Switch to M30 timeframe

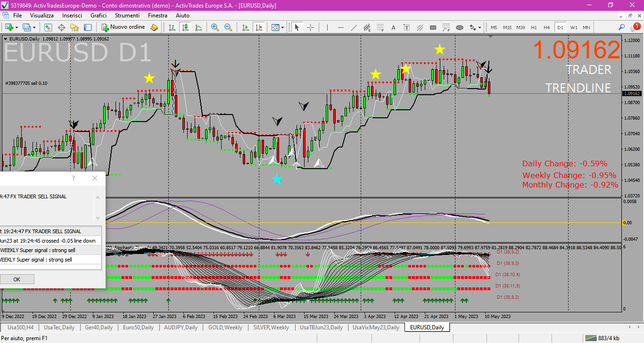tap(520, 27)
